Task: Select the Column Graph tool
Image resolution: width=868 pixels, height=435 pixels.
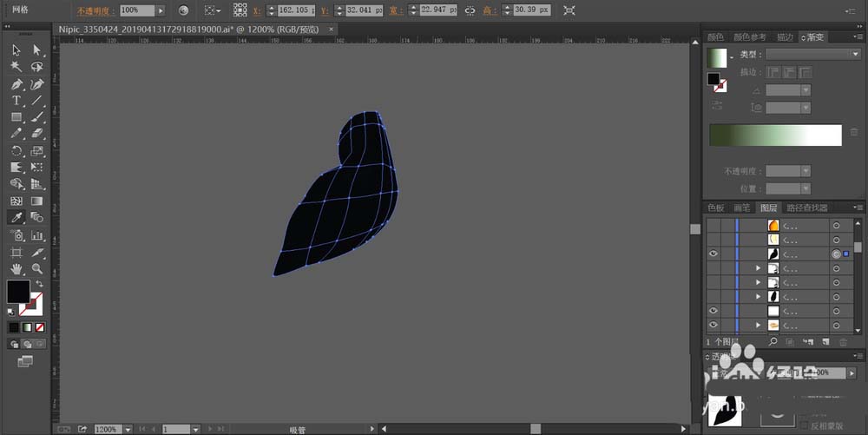Action: (36, 235)
